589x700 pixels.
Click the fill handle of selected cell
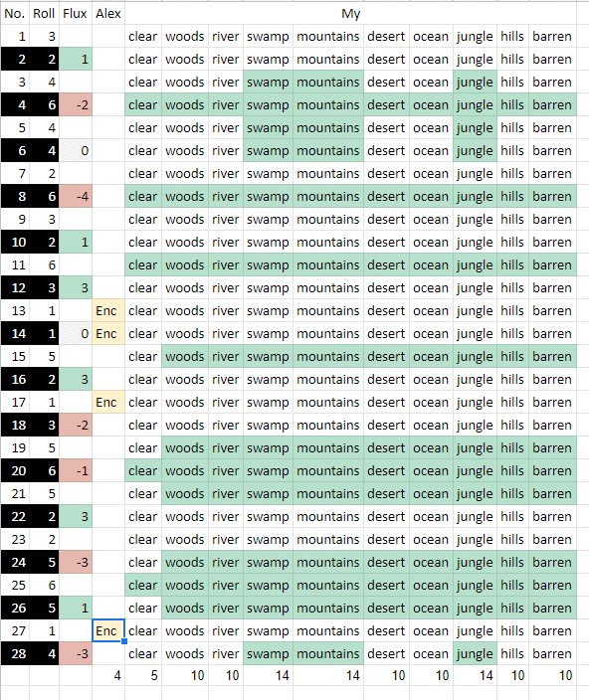(x=124, y=641)
